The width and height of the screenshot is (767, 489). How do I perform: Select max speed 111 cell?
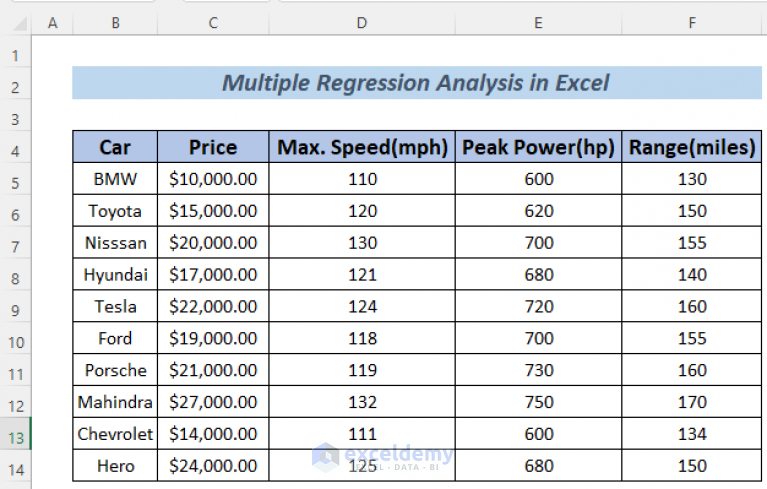[x=362, y=434]
